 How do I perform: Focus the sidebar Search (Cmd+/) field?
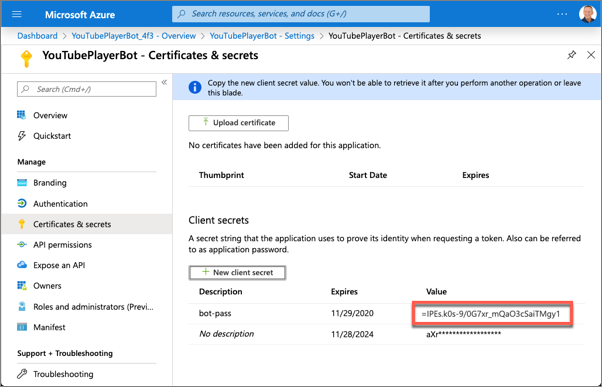point(87,89)
